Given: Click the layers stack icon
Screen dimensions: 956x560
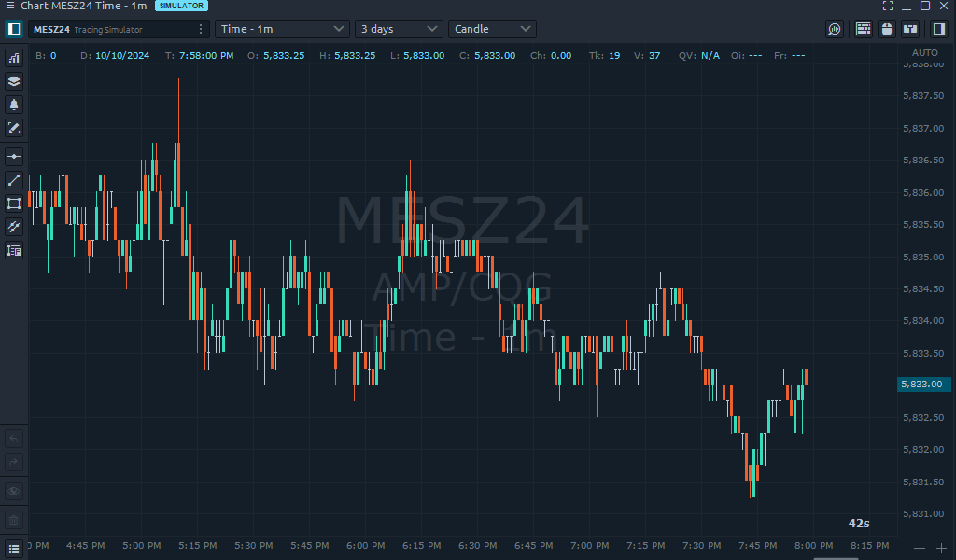Looking at the screenshot, I should tap(14, 81).
